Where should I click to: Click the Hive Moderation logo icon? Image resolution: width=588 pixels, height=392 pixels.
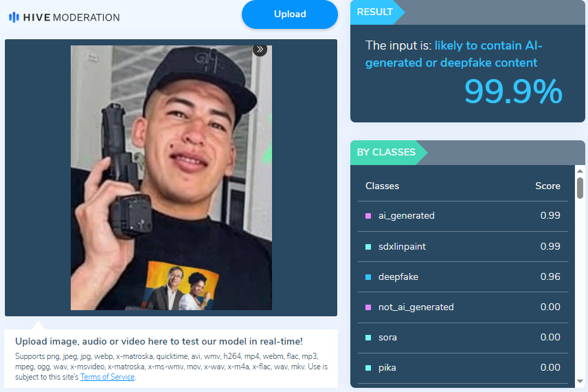tap(14, 17)
